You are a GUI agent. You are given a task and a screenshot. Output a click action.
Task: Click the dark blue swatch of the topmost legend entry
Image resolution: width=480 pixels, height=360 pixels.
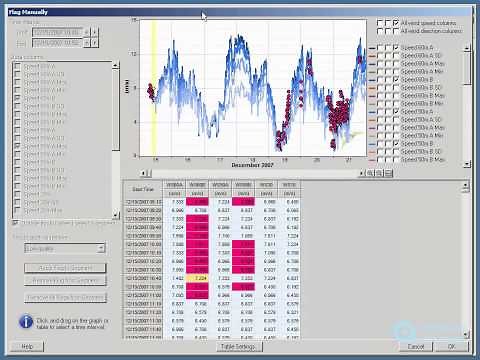click(x=372, y=48)
